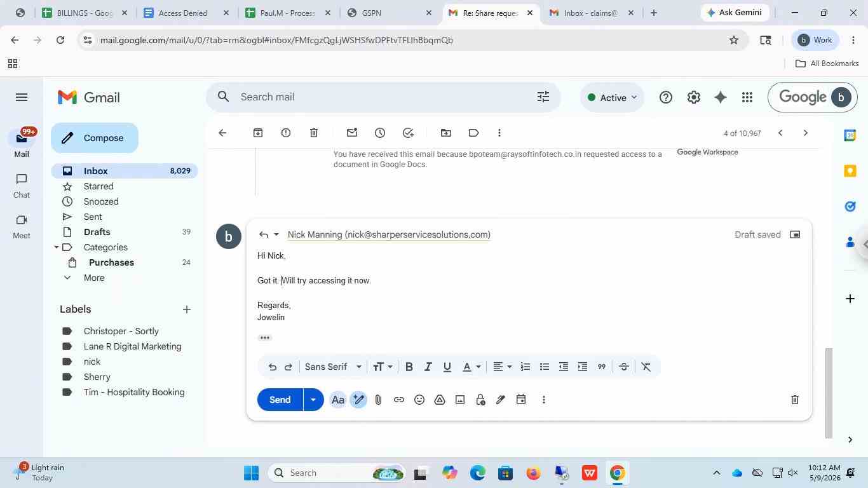The width and height of the screenshot is (868, 488).
Task: Snooze this email with the clock icon
Action: coord(379,133)
